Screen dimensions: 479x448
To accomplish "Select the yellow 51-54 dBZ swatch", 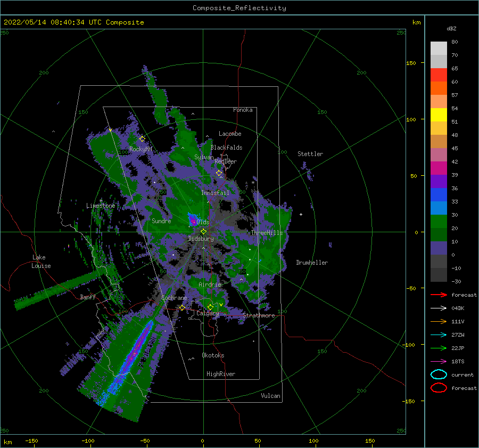I will tap(439, 115).
